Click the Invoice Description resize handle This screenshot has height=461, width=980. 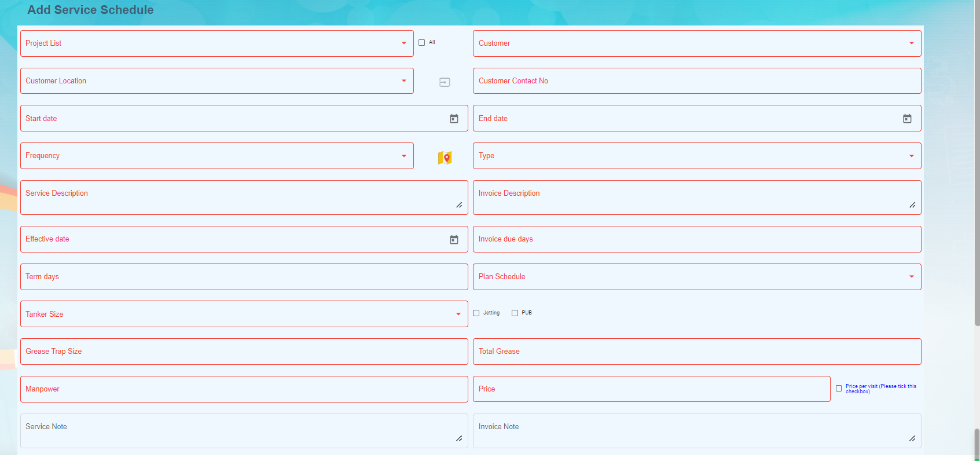click(x=912, y=205)
